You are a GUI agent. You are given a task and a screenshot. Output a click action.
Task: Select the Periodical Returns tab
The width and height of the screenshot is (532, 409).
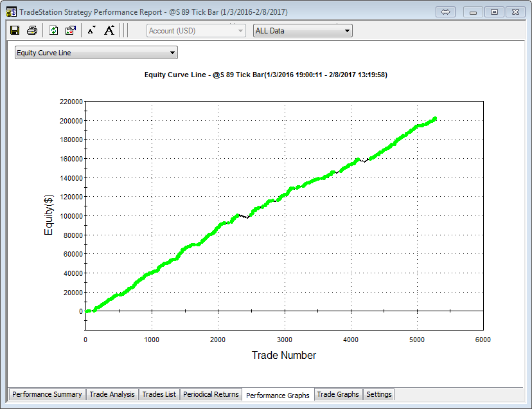[211, 394]
